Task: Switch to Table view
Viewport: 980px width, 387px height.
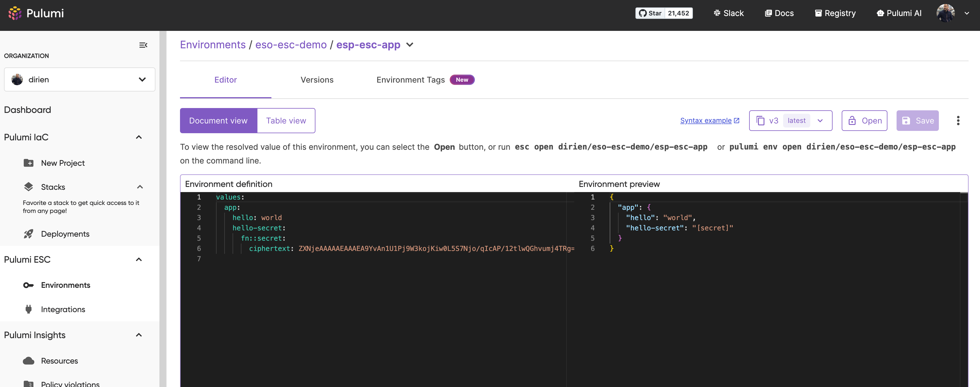Action: coord(286,121)
